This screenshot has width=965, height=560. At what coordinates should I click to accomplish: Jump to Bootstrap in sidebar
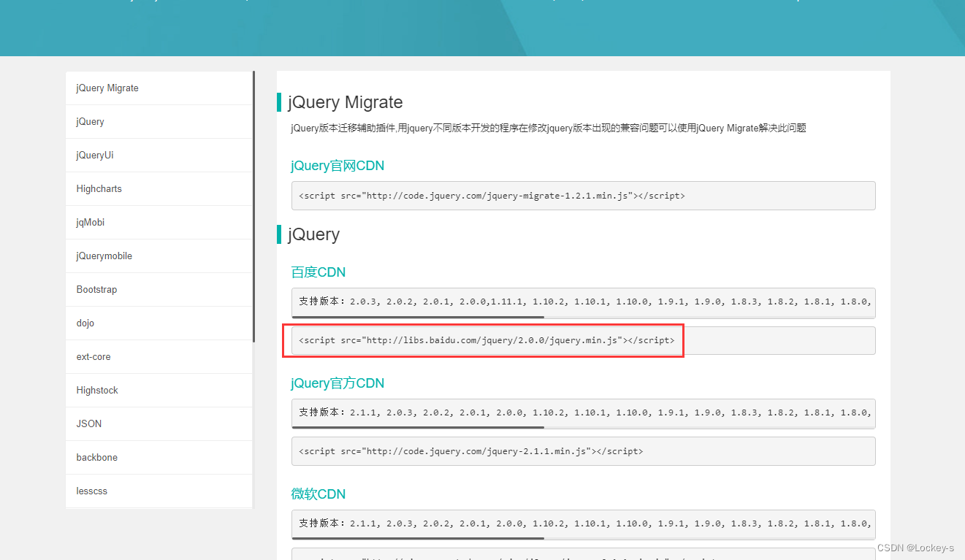(x=159, y=290)
